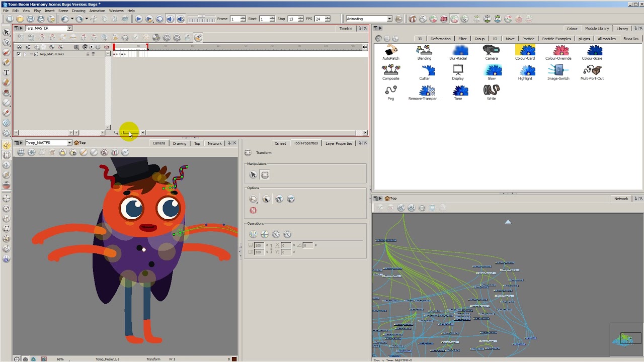Toggle the Terp_MASTER-G layer lock icon
This screenshot has width=644, height=362.
pyautogui.click(x=87, y=54)
